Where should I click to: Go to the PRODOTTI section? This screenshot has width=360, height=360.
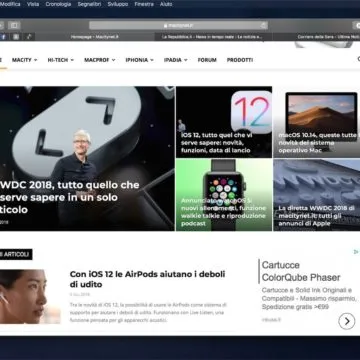pyautogui.click(x=240, y=60)
